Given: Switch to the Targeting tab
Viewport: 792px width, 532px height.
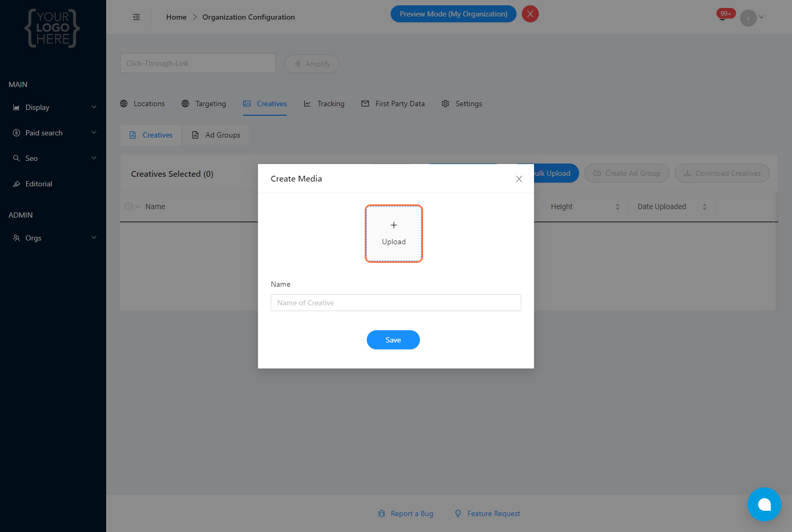Looking at the screenshot, I should (204, 104).
